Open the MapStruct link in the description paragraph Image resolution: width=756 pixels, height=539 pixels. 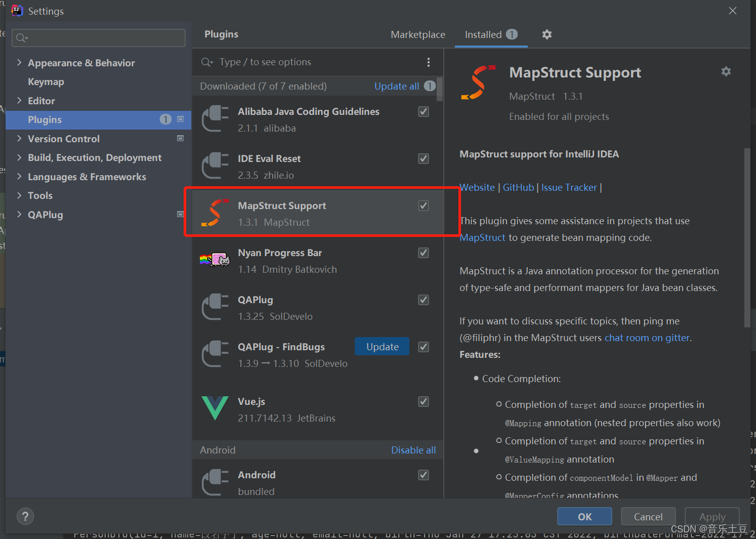coord(482,237)
